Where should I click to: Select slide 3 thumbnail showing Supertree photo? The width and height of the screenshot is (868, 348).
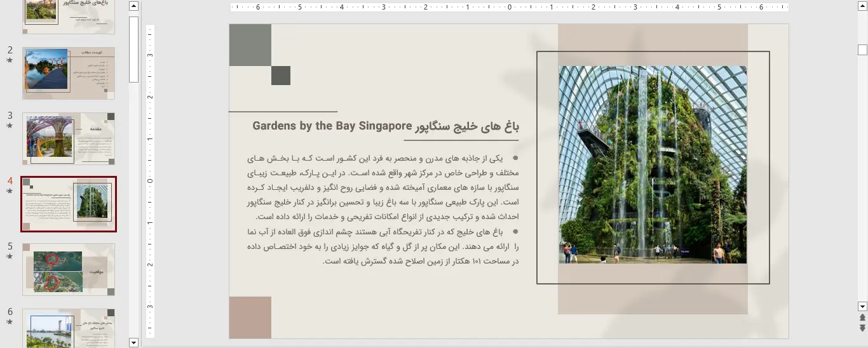[x=69, y=138]
